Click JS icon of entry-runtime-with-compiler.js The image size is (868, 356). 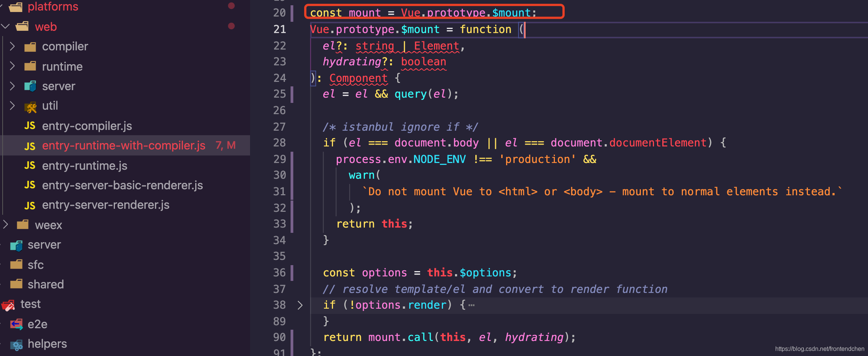30,146
